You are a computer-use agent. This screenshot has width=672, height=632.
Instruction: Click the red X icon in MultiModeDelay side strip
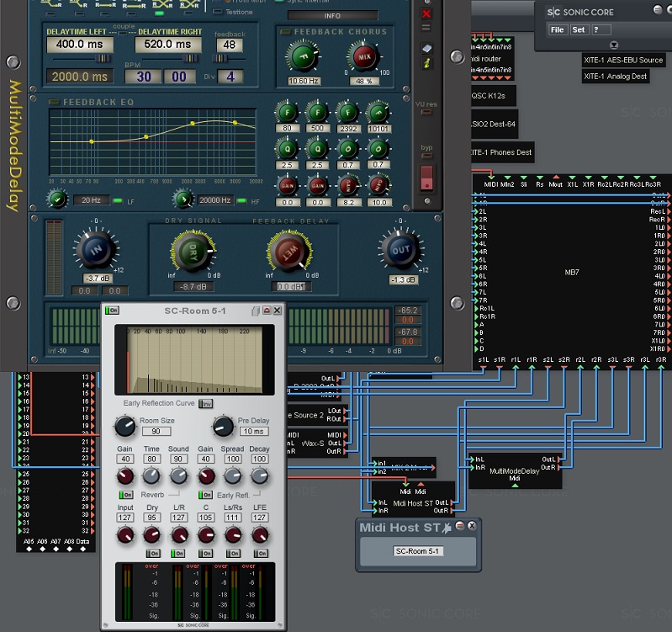(426, 13)
